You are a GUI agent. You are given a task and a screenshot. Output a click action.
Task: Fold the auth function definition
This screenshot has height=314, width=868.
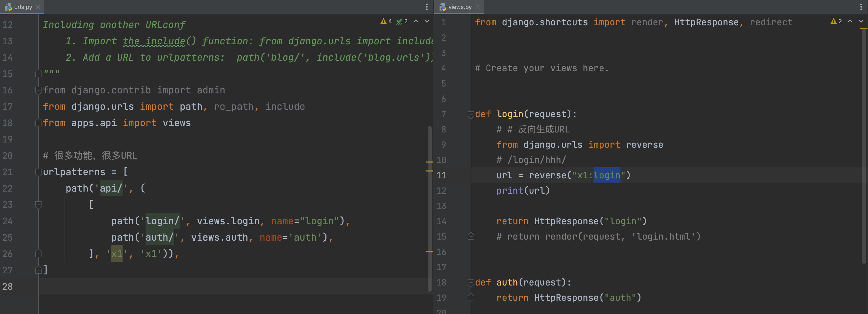[x=471, y=283]
